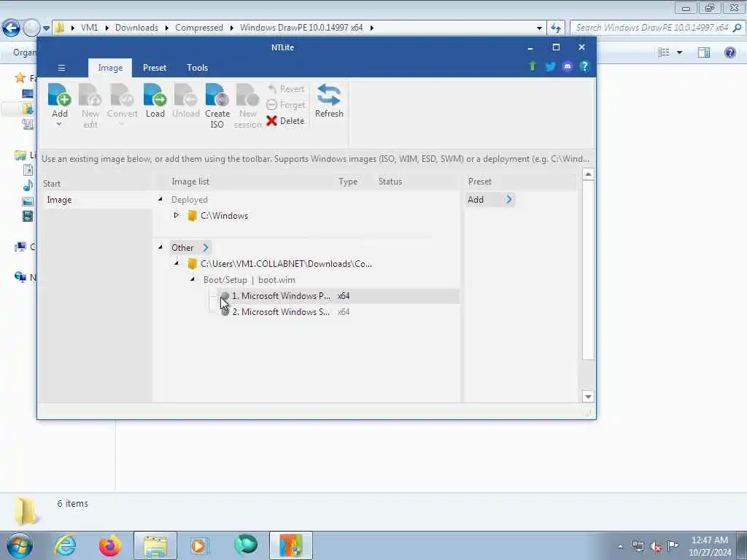Image resolution: width=747 pixels, height=560 pixels.
Task: Switch to the Image tab
Action: (x=110, y=68)
